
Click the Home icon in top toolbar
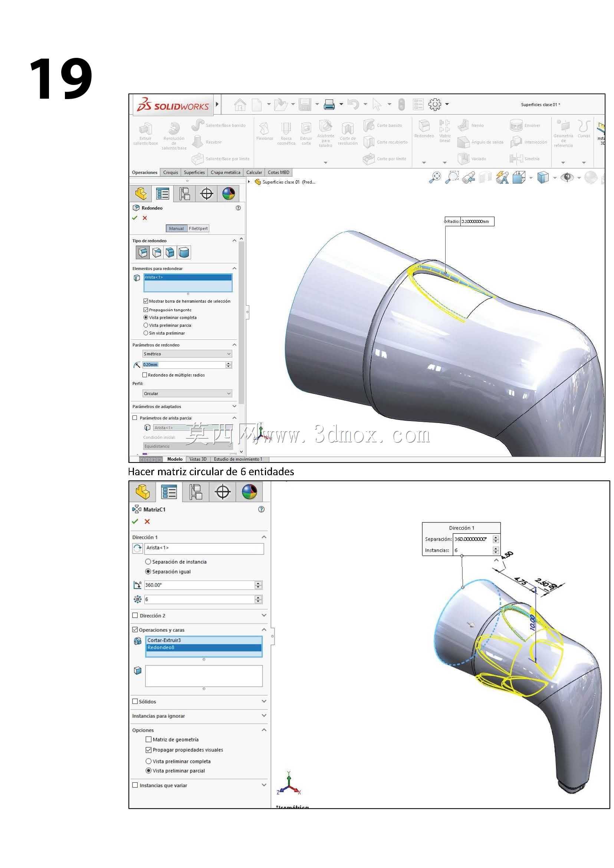[x=240, y=104]
